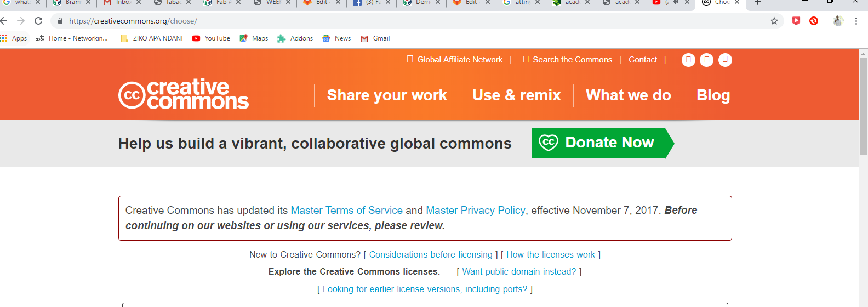Close the Gmail 'Inbox' tab
The height and width of the screenshot is (307, 868).
tap(138, 2)
